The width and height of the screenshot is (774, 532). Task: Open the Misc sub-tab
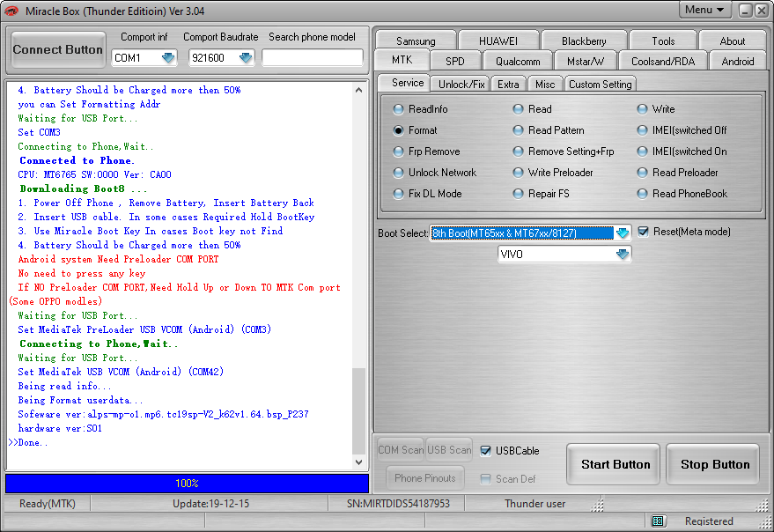pyautogui.click(x=545, y=85)
